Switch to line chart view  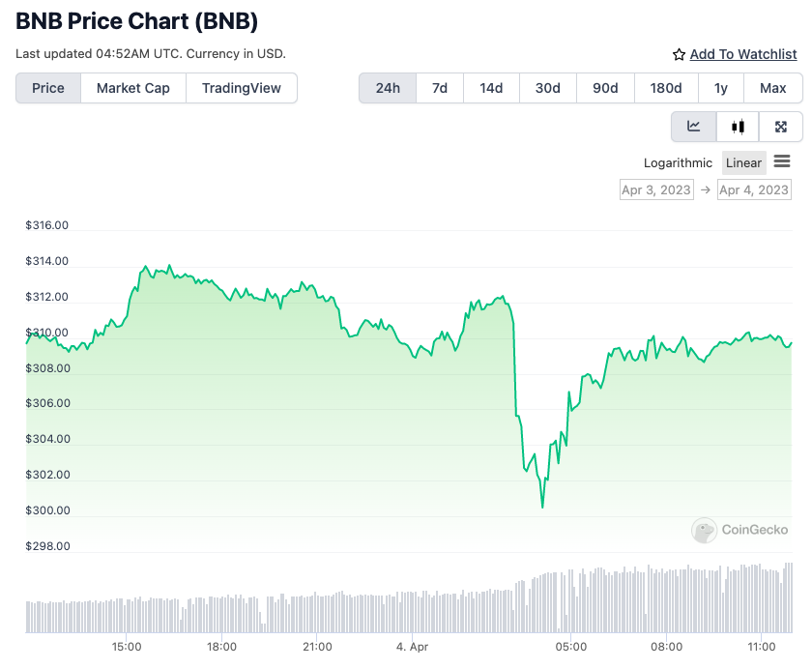694,127
